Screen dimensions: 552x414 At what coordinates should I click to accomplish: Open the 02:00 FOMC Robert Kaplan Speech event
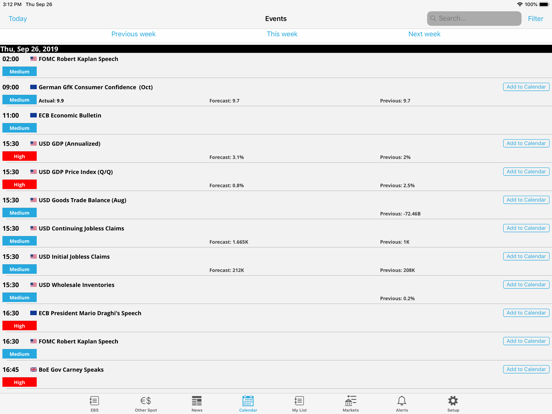pyautogui.click(x=276, y=65)
